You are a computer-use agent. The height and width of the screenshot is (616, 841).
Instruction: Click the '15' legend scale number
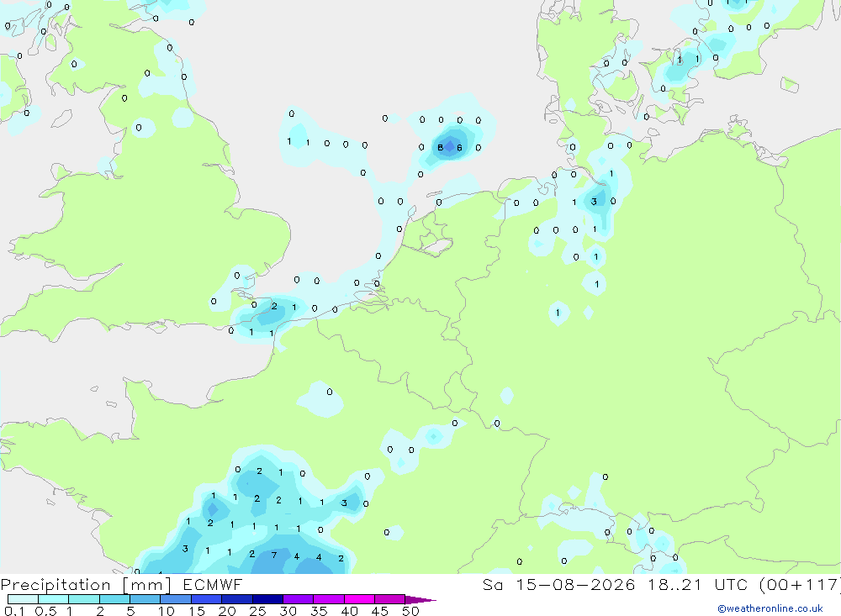click(196, 611)
